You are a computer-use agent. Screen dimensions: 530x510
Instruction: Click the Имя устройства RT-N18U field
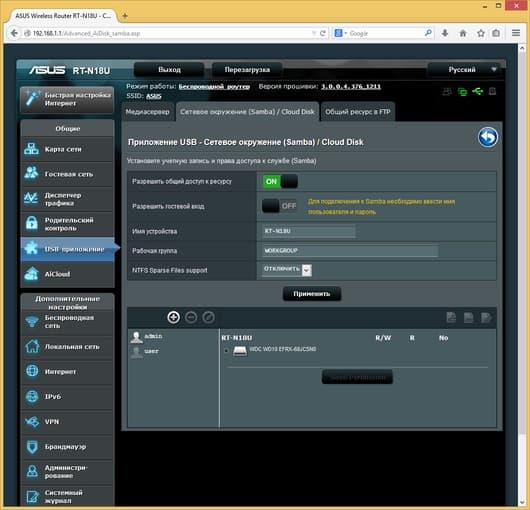click(x=309, y=231)
